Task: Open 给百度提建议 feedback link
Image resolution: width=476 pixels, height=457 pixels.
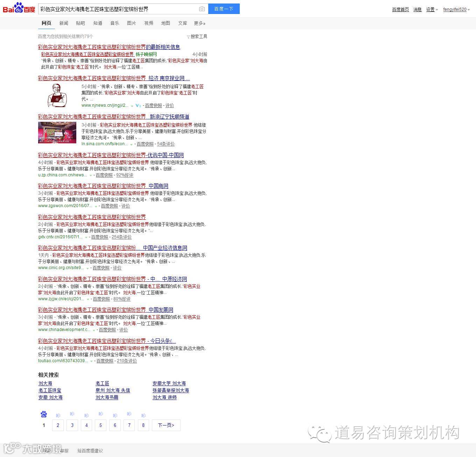Action: tap(90, 451)
